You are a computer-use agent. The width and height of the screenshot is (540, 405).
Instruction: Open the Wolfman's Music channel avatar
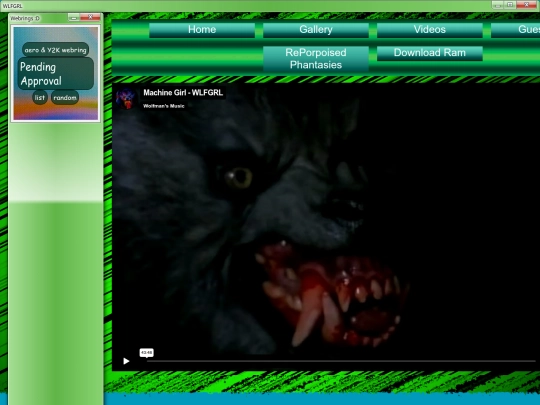pyautogui.click(x=125, y=98)
